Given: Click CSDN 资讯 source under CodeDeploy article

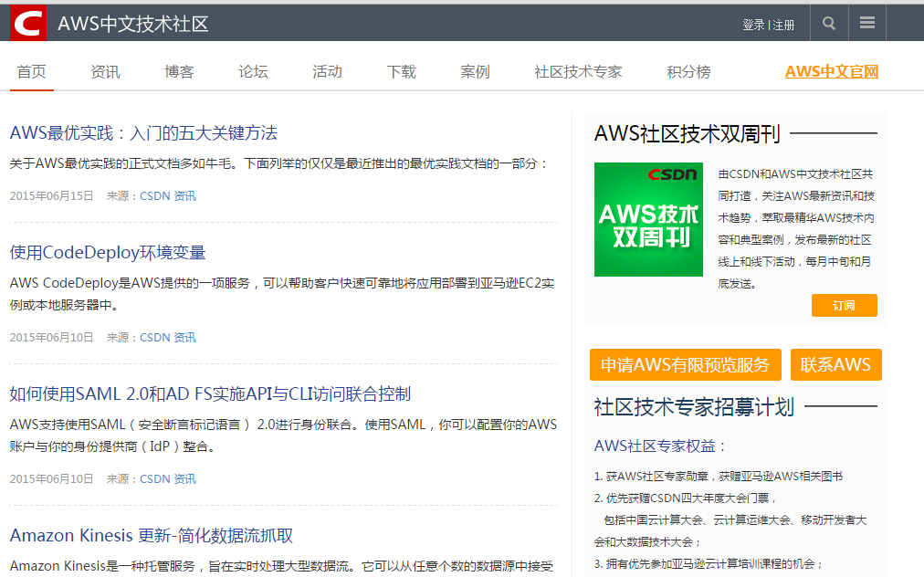Looking at the screenshot, I should point(168,337).
